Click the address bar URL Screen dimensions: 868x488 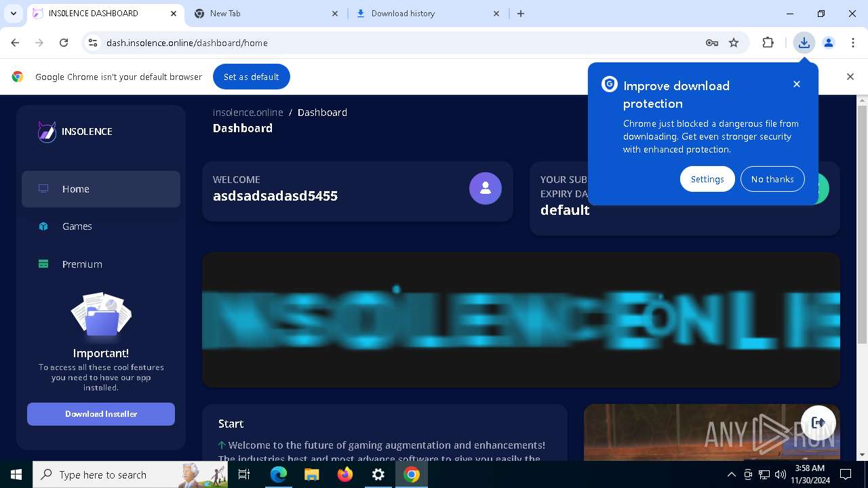[187, 43]
